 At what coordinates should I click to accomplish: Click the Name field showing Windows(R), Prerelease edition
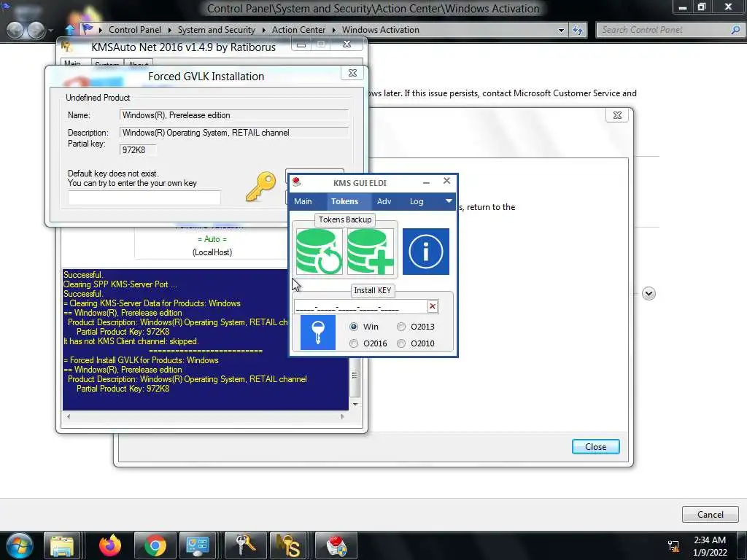pos(234,115)
